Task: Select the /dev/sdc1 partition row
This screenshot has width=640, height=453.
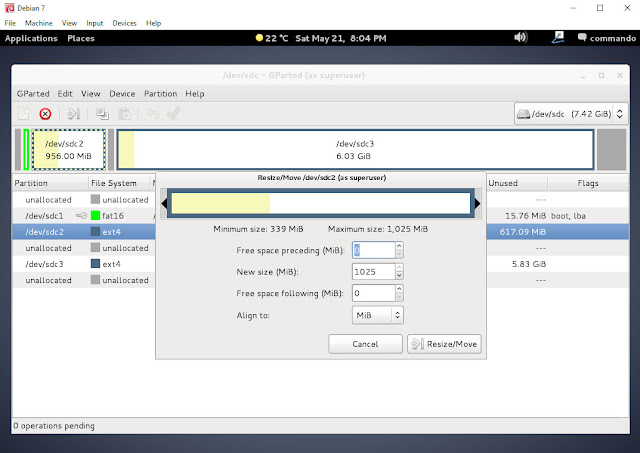Action: pyautogui.click(x=320, y=215)
